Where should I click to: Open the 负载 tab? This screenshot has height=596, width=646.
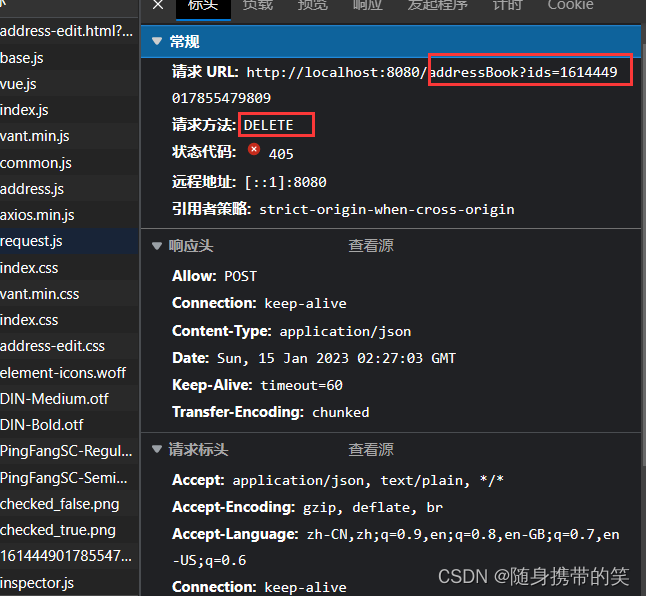[258, 6]
